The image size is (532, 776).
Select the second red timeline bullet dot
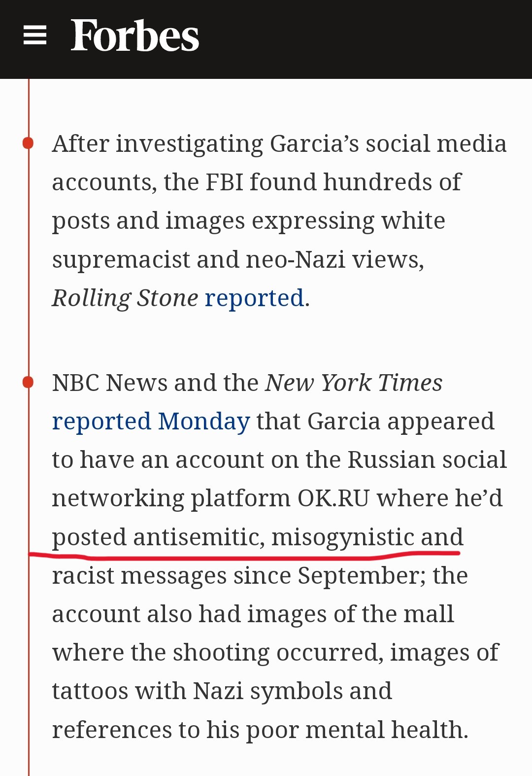[x=28, y=382]
